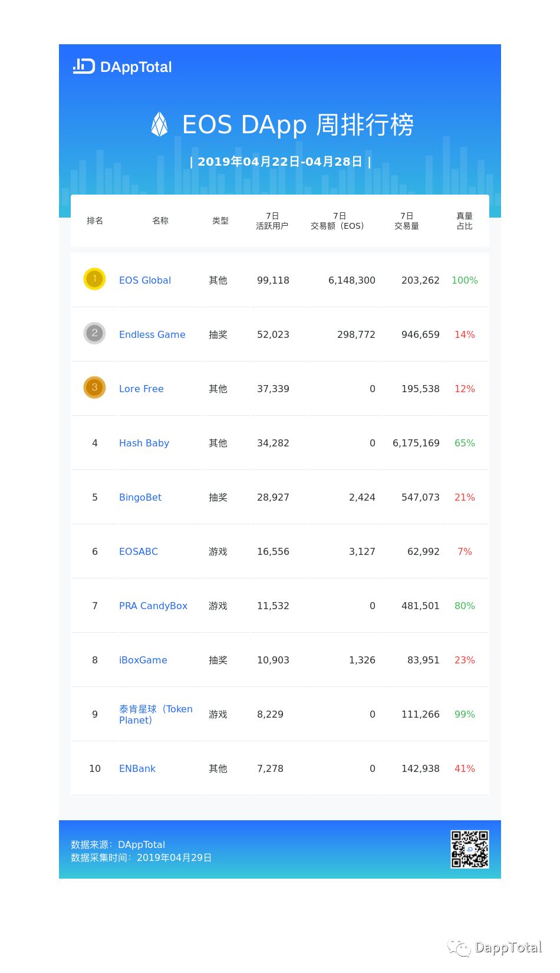Select the BingoBet DApp name
Viewport: 560px width, 973px height.
point(140,497)
